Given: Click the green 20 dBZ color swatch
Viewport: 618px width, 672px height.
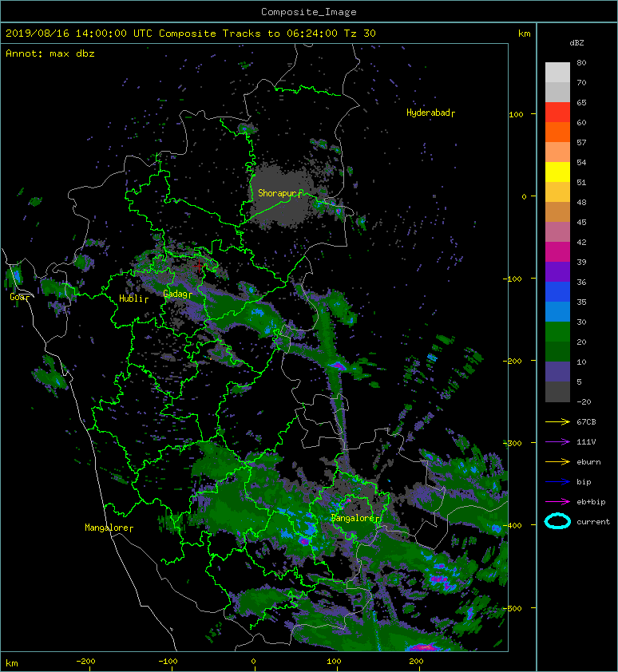Looking at the screenshot, I should pyautogui.click(x=557, y=332).
